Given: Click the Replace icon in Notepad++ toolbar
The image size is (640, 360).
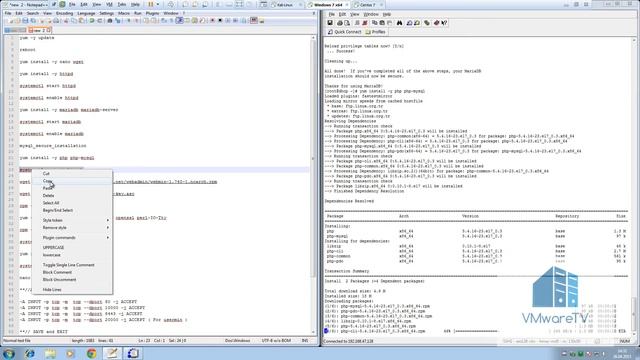Looking at the screenshot, I should [x=118, y=21].
